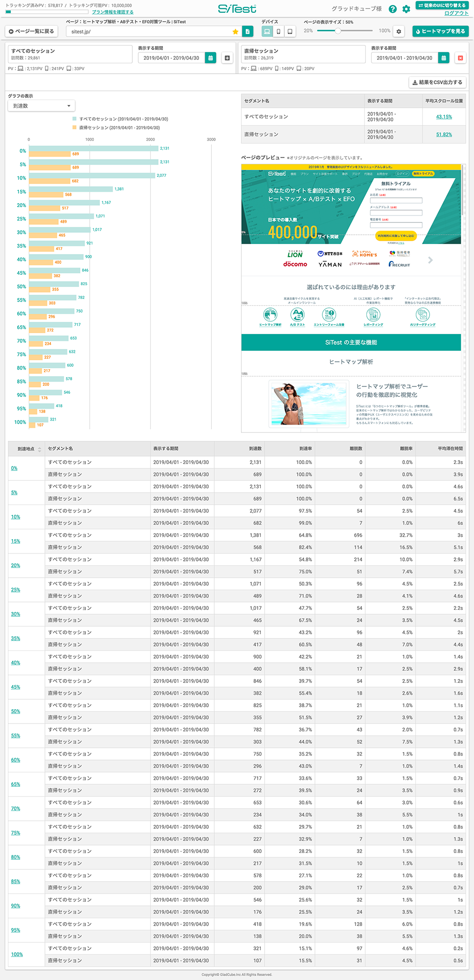Click the ログアウト link
Image resolution: width=474 pixels, height=980 pixels.
tap(456, 13)
